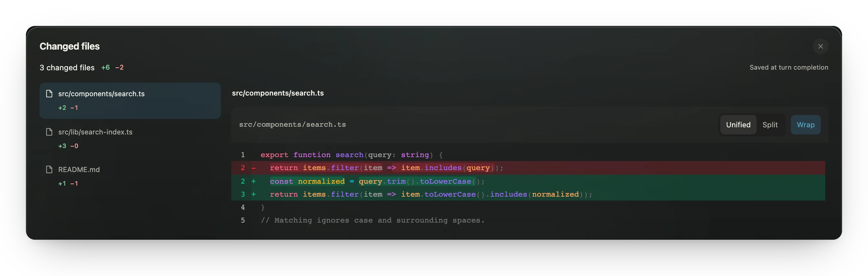
Task: Select src/components/search.ts in file list
Action: [130, 100]
